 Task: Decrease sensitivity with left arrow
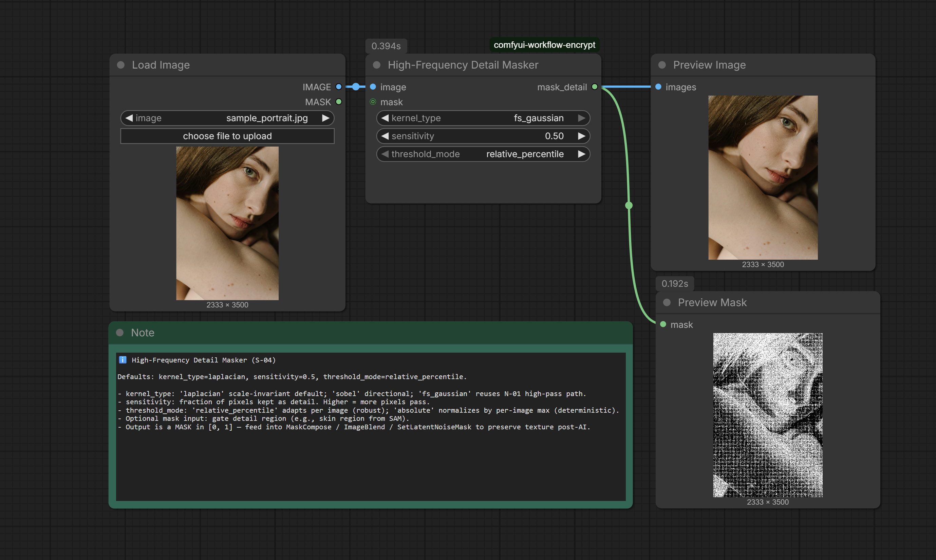385,136
